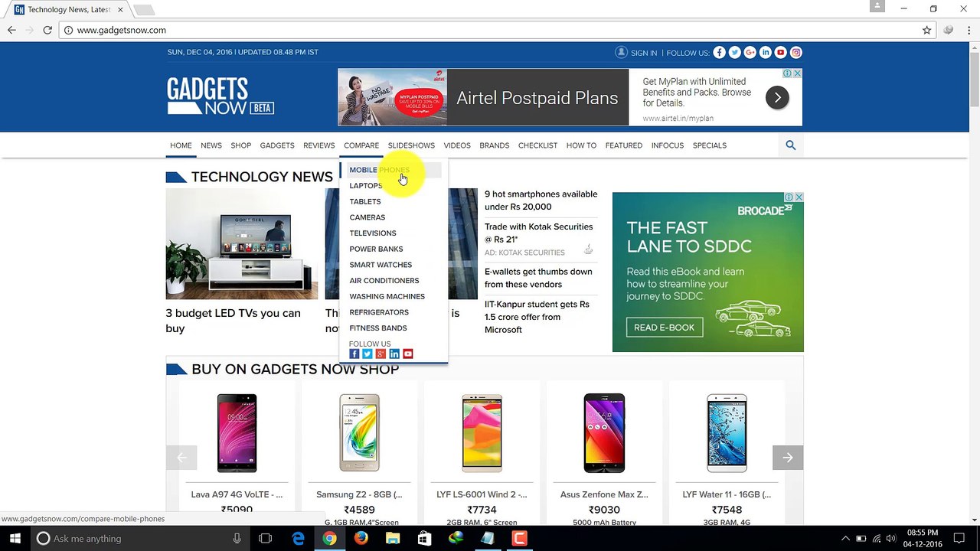Select Power Banks in Compare menu

pyautogui.click(x=376, y=249)
